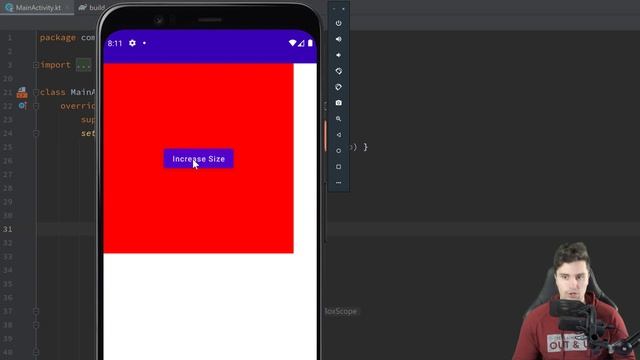Tap the emulator Home circle icon
This screenshot has width=640, height=360.
tap(338, 151)
